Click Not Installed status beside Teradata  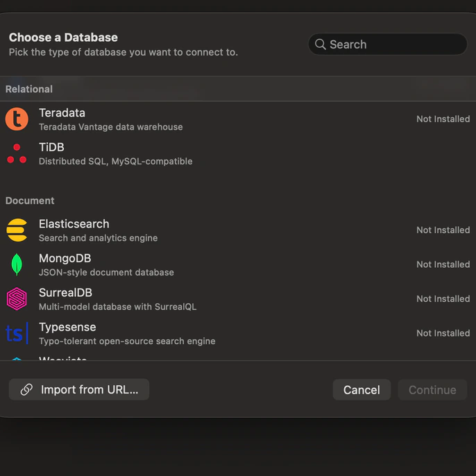443,119
